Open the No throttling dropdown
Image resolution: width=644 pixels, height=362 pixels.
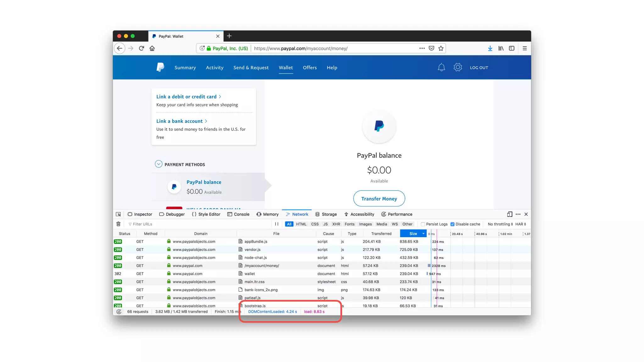(x=500, y=224)
